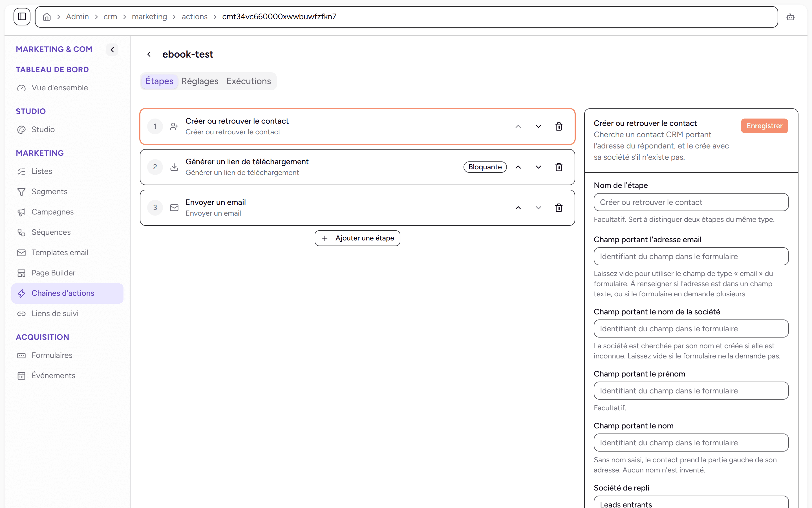Open Campagnes in sidebar

click(x=67, y=212)
